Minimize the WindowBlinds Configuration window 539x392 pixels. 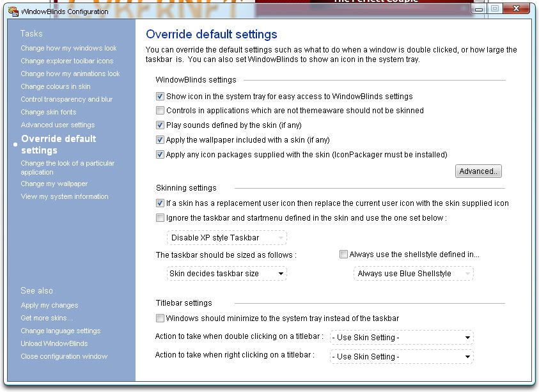[x=478, y=9]
